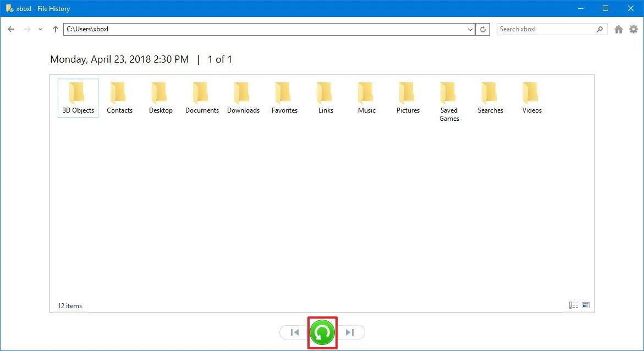644x351 pixels.
Task: Go to the Home location
Action: pos(619,29)
